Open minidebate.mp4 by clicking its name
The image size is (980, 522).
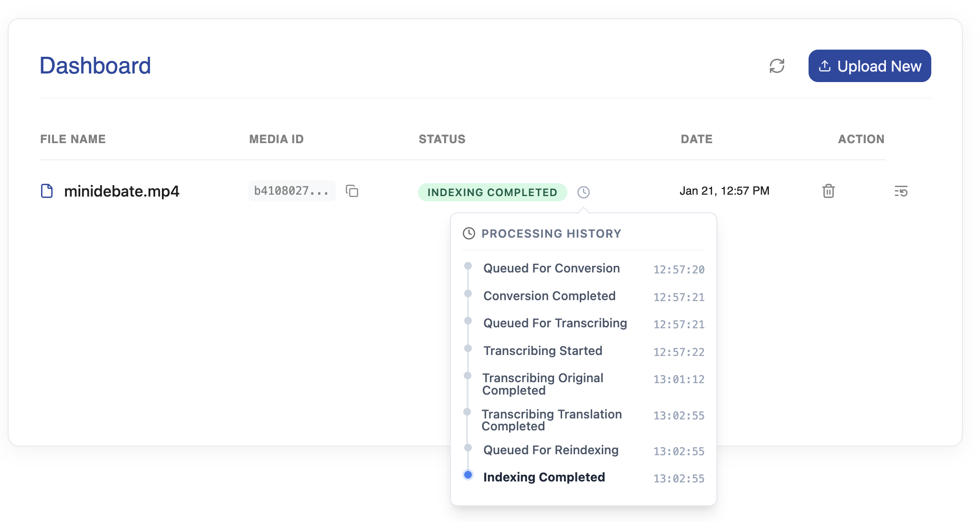(x=122, y=191)
